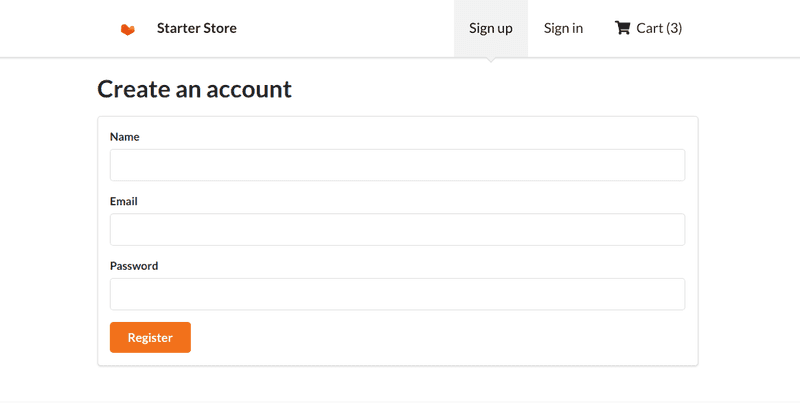This screenshot has height=418, width=800.
Task: Focus the Name input field
Action: tap(397, 165)
